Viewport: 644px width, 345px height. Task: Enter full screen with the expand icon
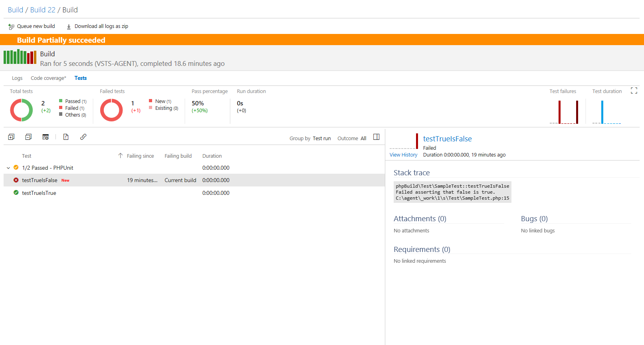click(x=634, y=91)
